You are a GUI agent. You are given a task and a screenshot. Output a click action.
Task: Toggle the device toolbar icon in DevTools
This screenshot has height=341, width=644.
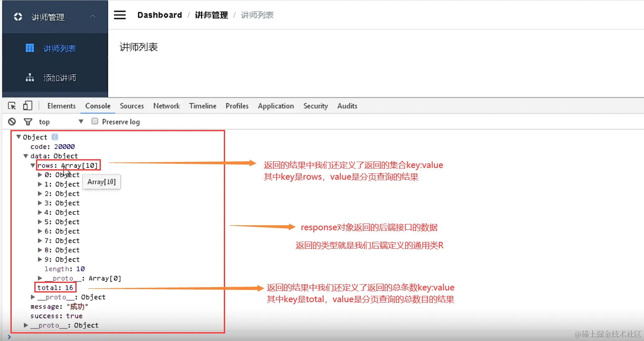28,106
